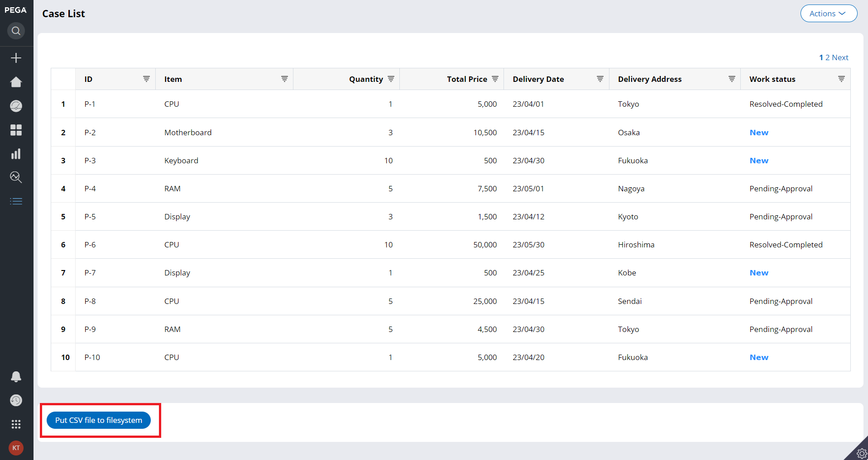Select the 23/05/01 delivery date cell
Image resolution: width=868 pixels, height=460 pixels.
pyautogui.click(x=528, y=189)
